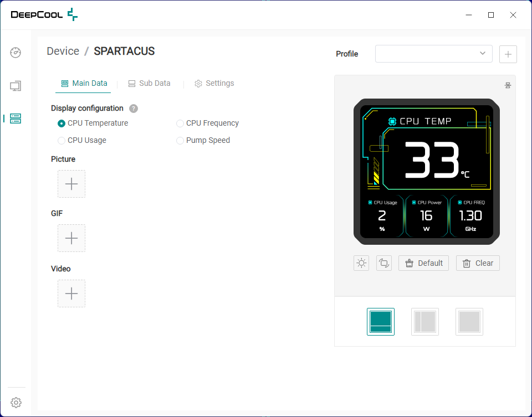Expand the Profile dropdown
532x417 pixels.
[433, 54]
